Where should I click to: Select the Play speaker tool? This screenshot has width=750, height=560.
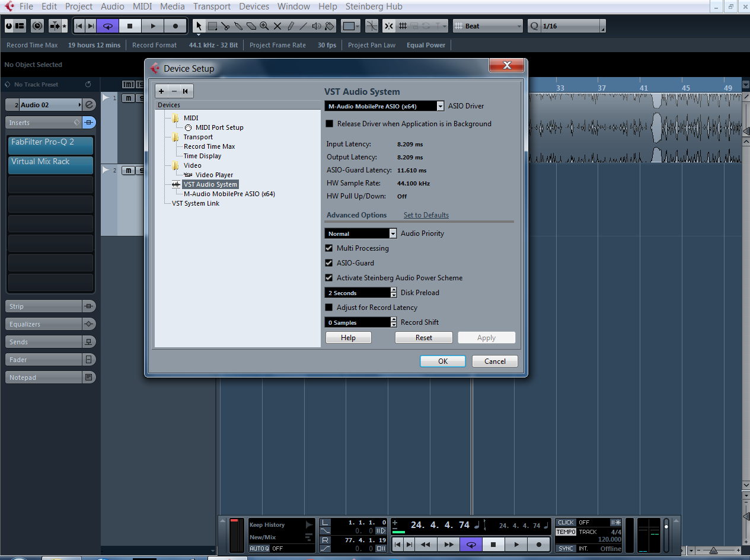click(x=317, y=26)
